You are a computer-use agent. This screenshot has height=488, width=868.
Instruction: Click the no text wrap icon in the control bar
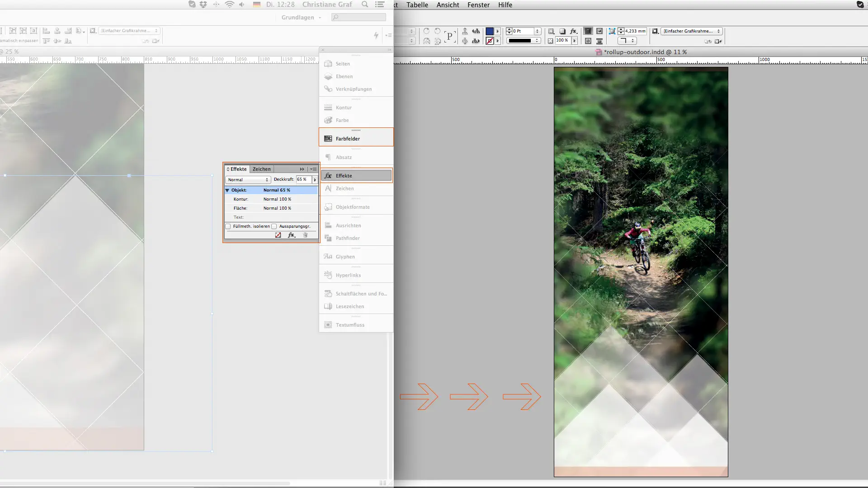588,31
